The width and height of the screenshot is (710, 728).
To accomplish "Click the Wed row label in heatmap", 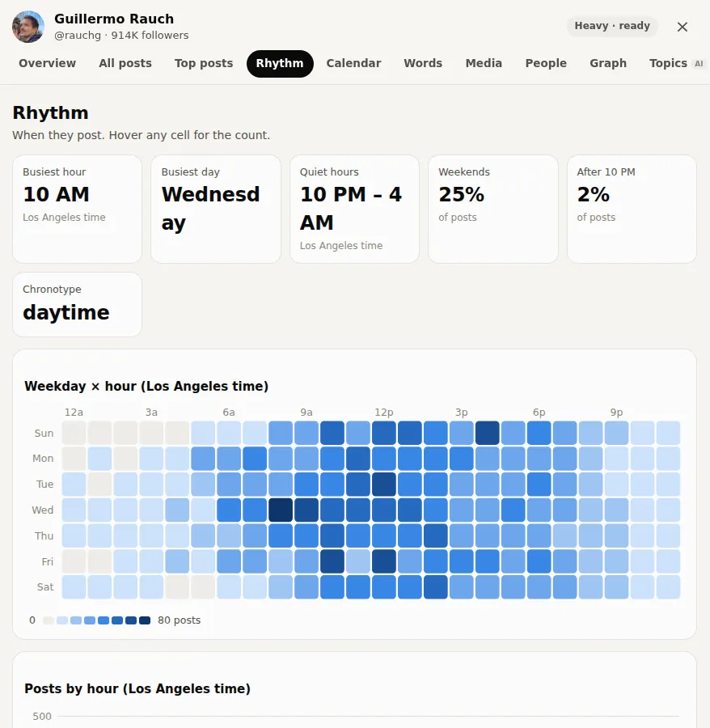I will (x=43, y=510).
